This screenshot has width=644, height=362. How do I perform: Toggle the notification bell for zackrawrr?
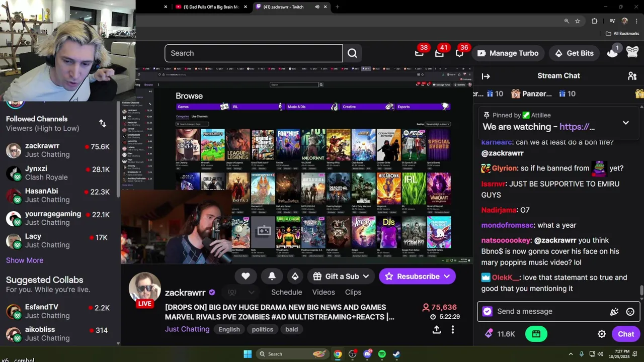pos(272,276)
